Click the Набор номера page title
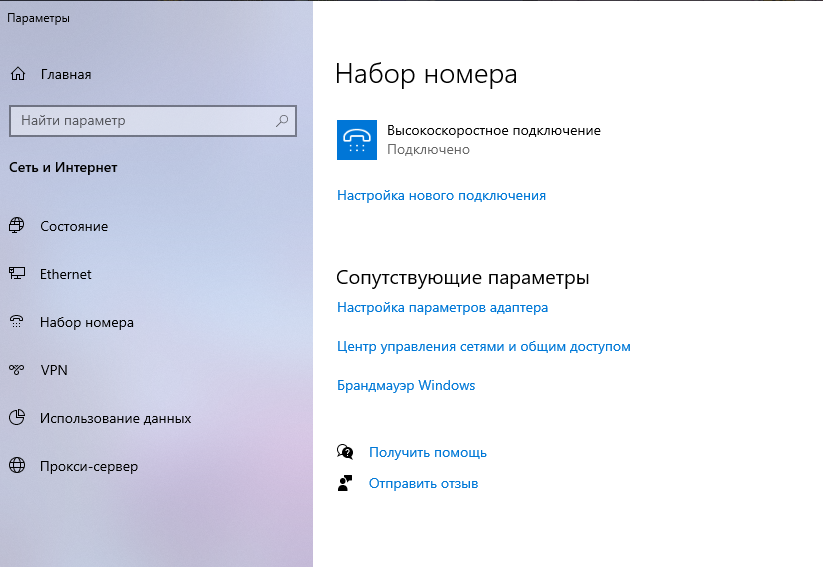823x567 pixels. point(426,74)
